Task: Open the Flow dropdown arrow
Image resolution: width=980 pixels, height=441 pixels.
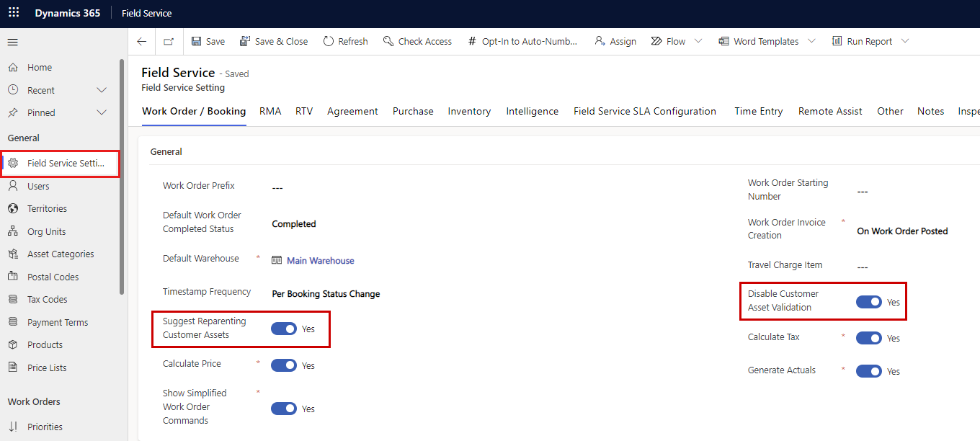Action: pos(698,41)
